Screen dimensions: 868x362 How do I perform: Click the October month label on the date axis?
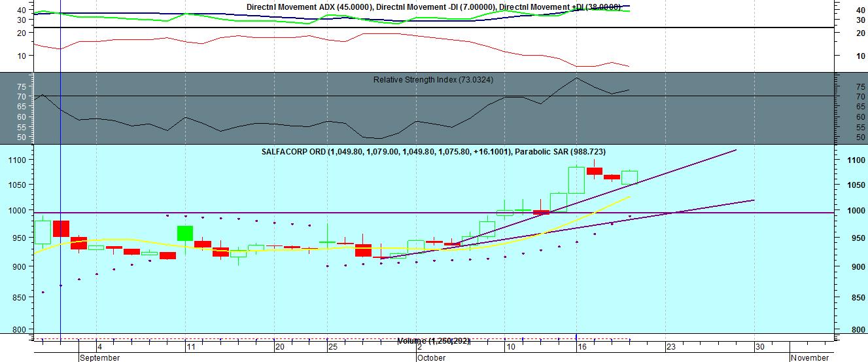click(431, 357)
